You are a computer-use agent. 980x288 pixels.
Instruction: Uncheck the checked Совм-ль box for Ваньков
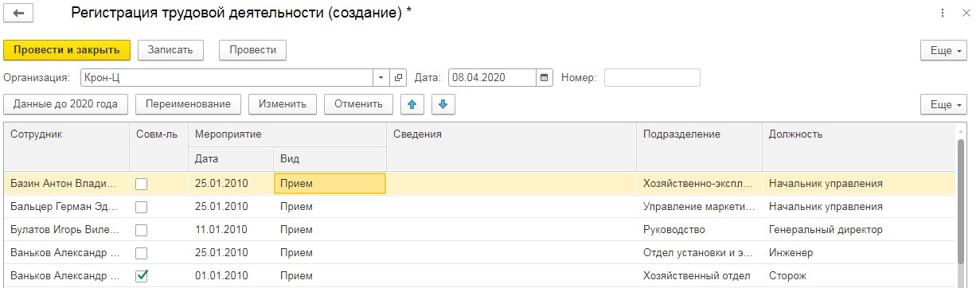click(x=142, y=276)
